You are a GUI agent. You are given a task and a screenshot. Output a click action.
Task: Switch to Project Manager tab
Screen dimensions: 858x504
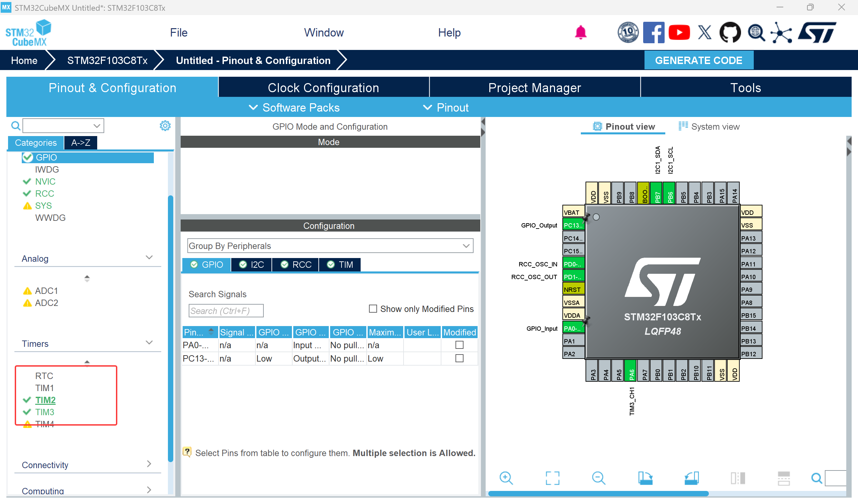point(535,88)
